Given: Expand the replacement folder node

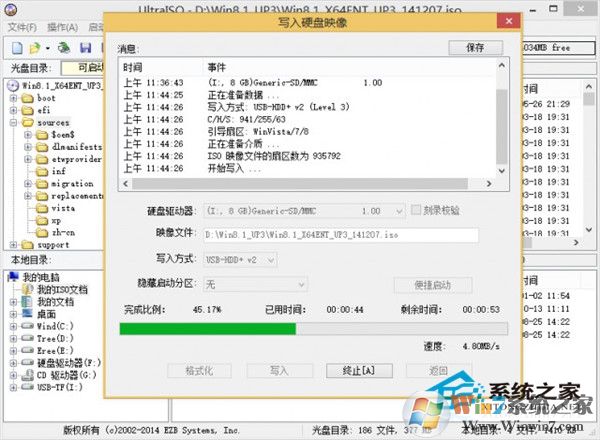Looking at the screenshot, I should 28,196.
